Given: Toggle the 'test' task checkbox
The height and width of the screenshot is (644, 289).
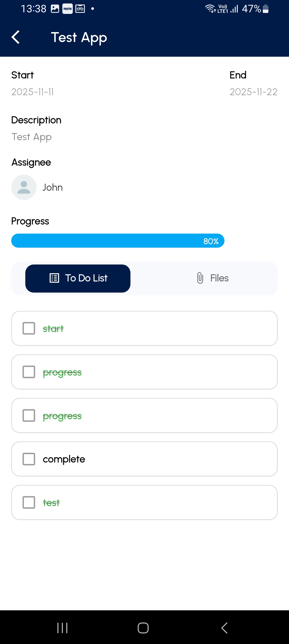Looking at the screenshot, I should click(29, 503).
